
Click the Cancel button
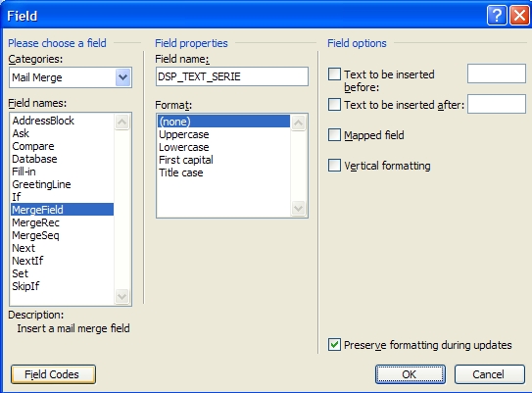[490, 374]
